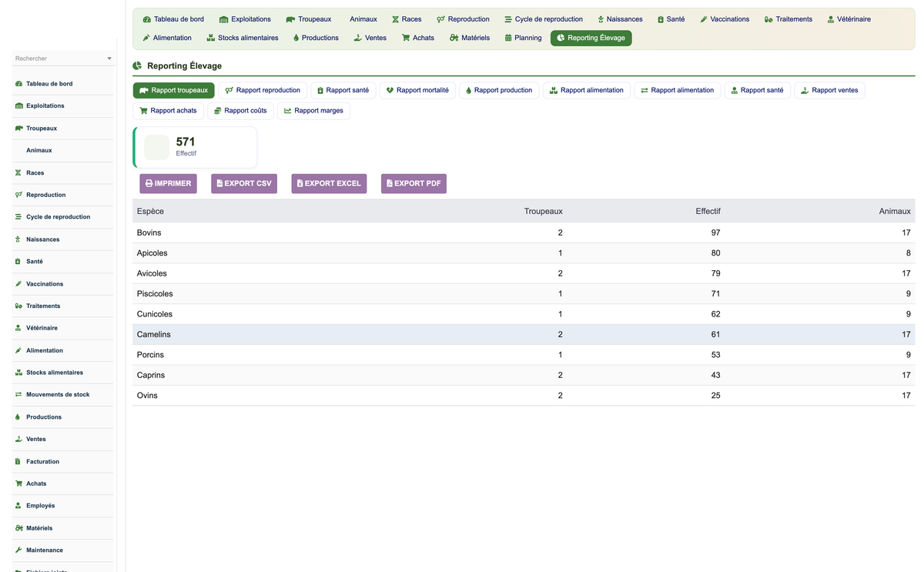
Task: Open the Rapport alimentation tab with the boxes icon
Action: 587,90
